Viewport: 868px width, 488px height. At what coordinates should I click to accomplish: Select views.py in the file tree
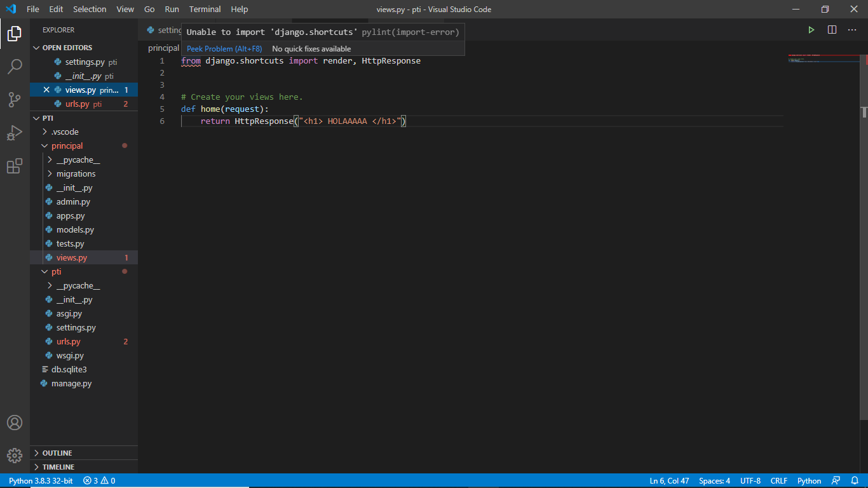tap(84, 257)
